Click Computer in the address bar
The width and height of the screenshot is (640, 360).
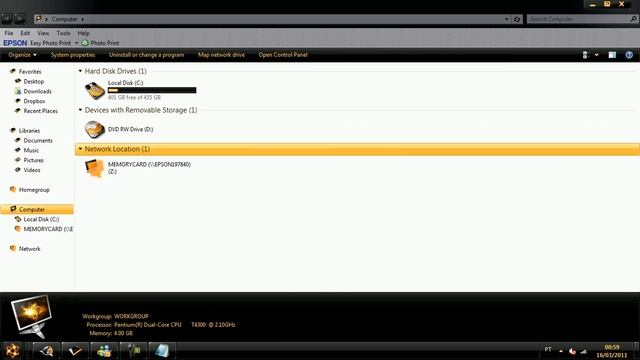coord(64,19)
